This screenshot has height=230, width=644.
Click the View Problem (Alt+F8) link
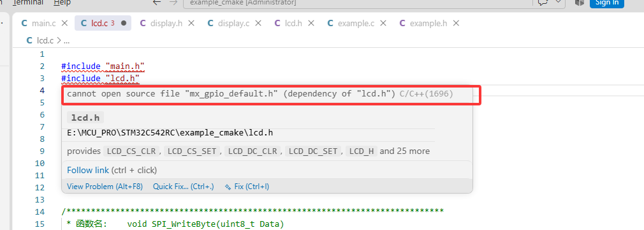[x=105, y=187]
